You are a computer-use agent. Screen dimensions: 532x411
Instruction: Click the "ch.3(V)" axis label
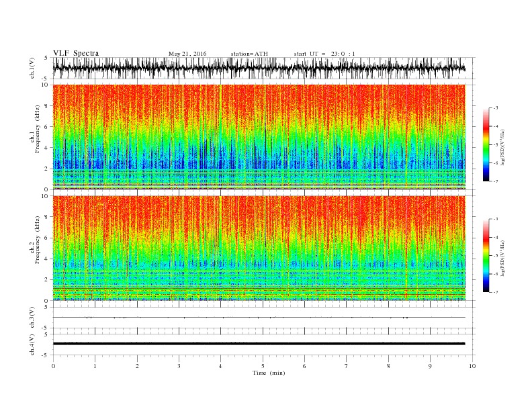32,318
